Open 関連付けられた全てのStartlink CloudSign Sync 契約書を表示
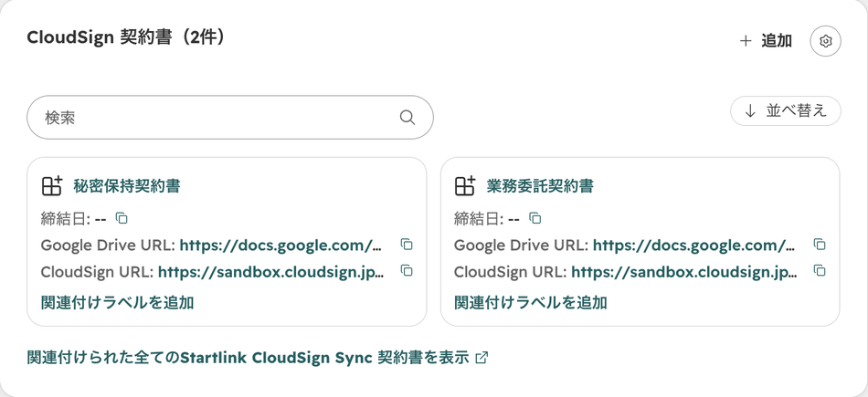Screen dimensions: 868x397 tap(258, 358)
